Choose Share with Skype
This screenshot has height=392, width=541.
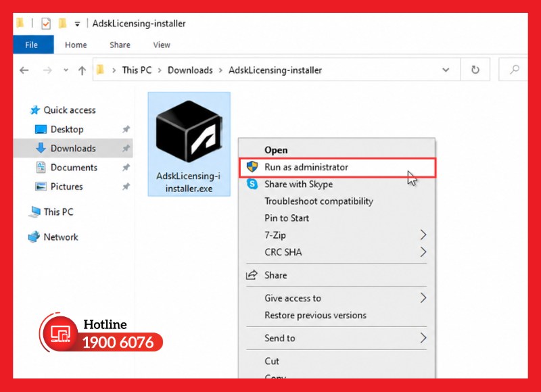[x=337, y=184]
